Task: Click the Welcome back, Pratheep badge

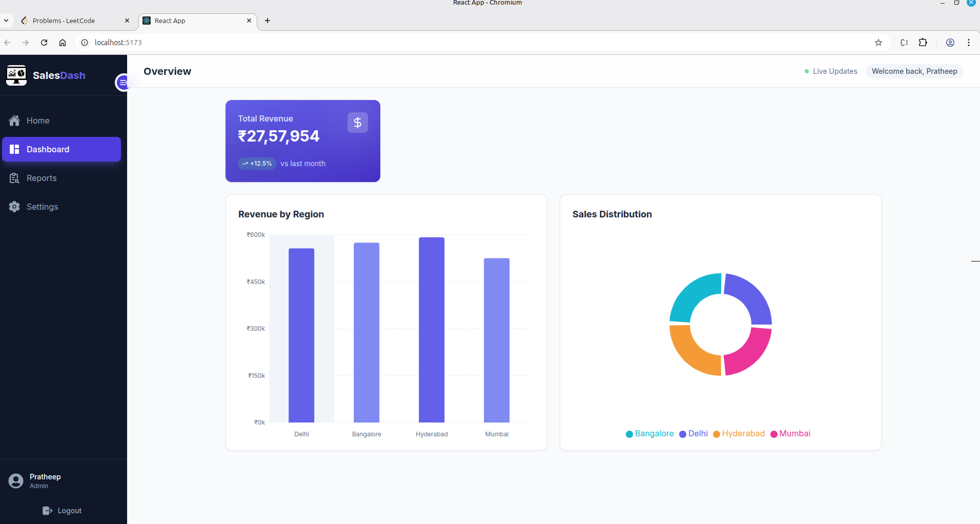Action: click(x=914, y=71)
